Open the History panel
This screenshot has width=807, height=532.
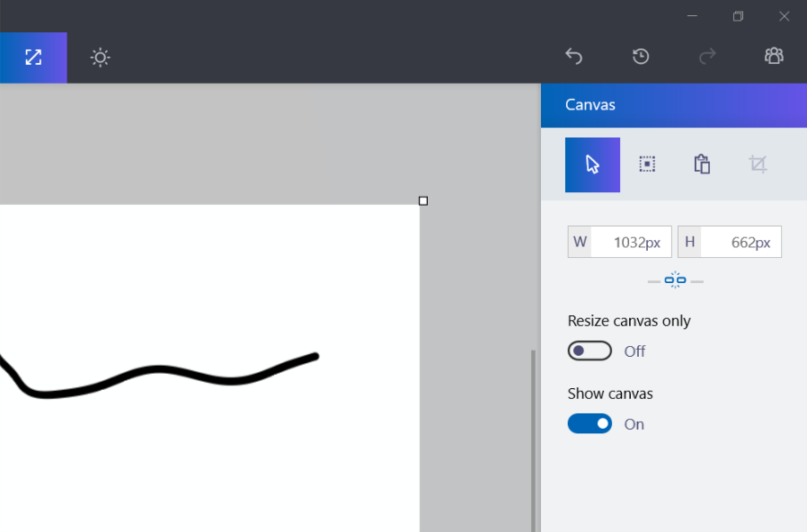641,57
